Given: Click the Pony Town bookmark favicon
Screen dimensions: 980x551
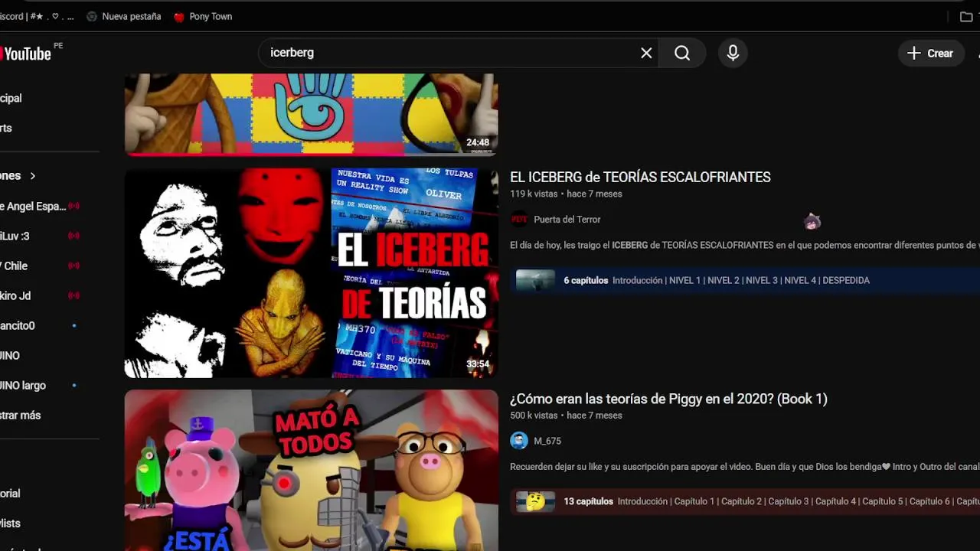Looking at the screenshot, I should tap(179, 16).
